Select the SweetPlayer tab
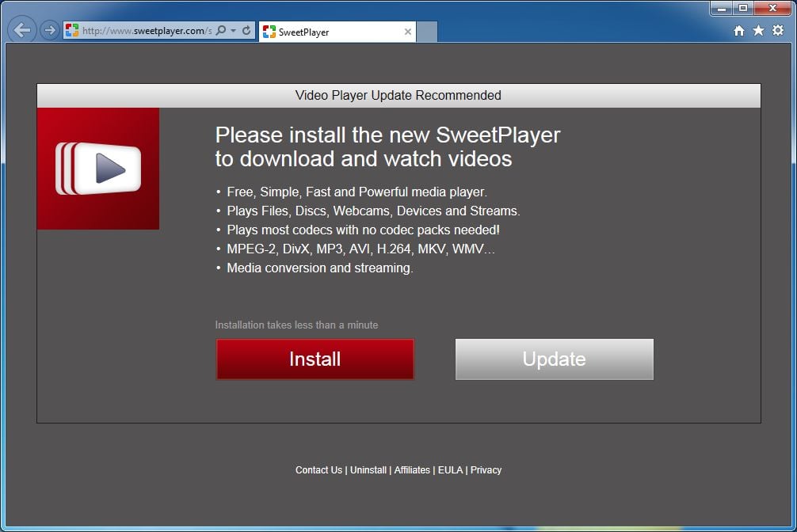797x532 pixels. [337, 32]
